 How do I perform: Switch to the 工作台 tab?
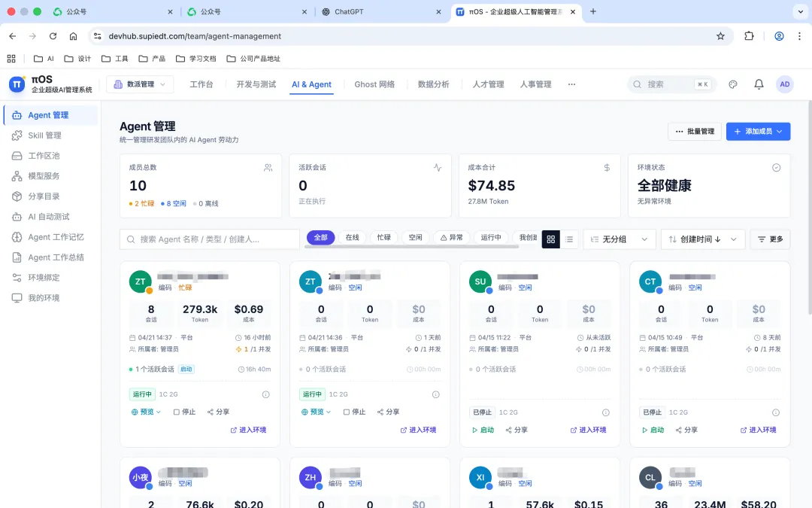tap(201, 84)
